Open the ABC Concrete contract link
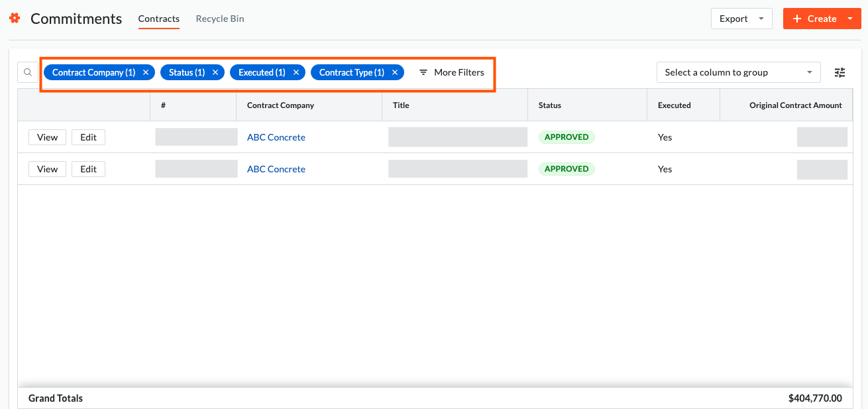 pyautogui.click(x=276, y=137)
